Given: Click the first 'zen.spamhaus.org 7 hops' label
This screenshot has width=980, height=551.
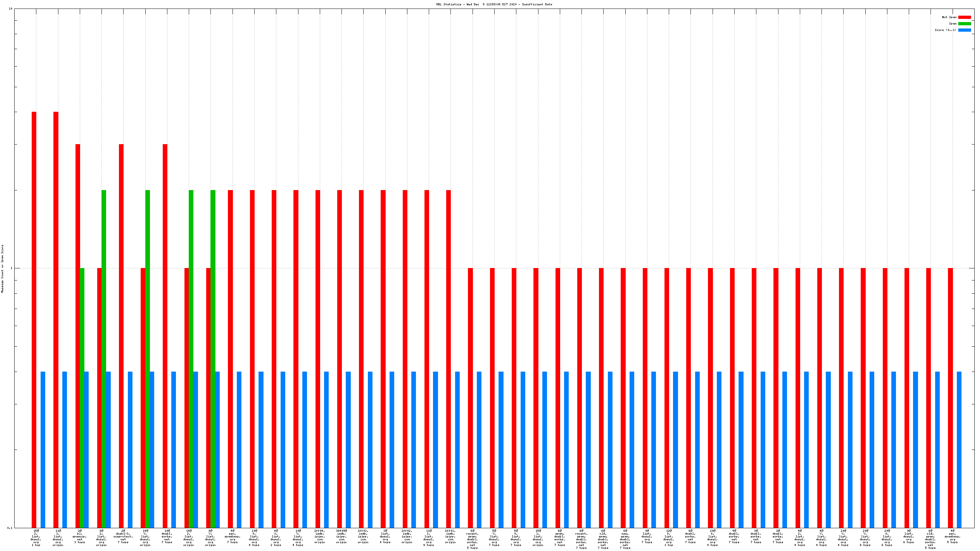Looking at the screenshot, I should coord(232,536).
